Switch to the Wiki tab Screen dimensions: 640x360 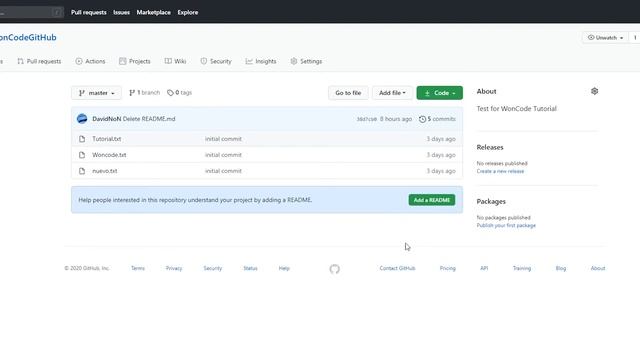pos(176,61)
